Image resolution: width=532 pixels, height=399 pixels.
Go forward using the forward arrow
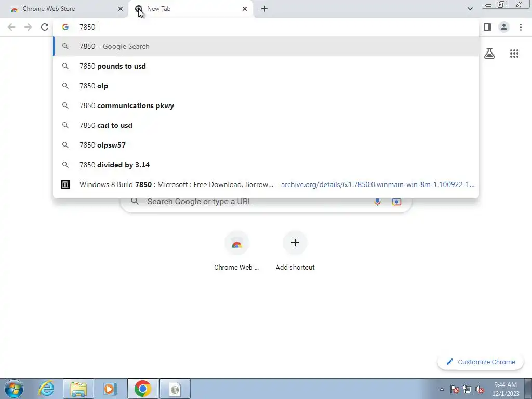click(x=28, y=27)
